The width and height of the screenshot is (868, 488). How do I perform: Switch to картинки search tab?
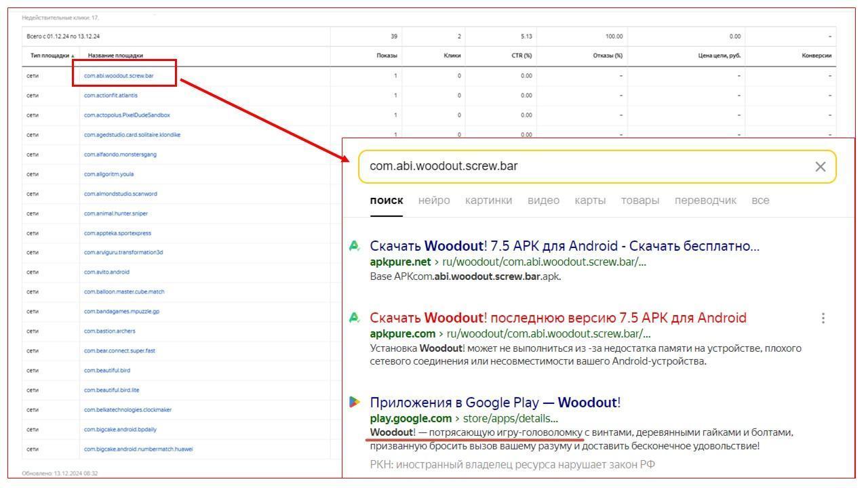pyautogui.click(x=488, y=201)
